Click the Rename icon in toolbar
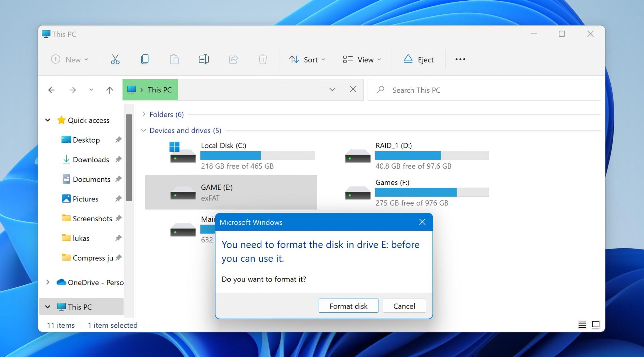The height and width of the screenshot is (357, 644). (204, 59)
